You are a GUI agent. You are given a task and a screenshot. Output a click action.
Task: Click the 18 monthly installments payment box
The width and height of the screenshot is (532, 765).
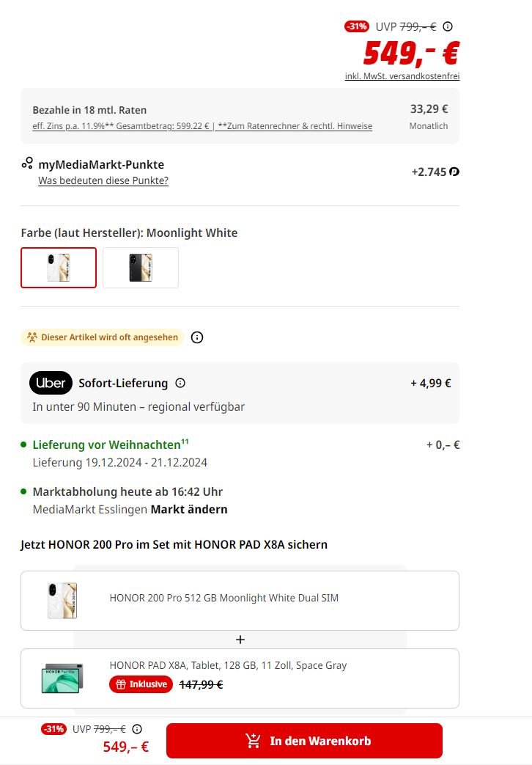pyautogui.click(x=240, y=117)
